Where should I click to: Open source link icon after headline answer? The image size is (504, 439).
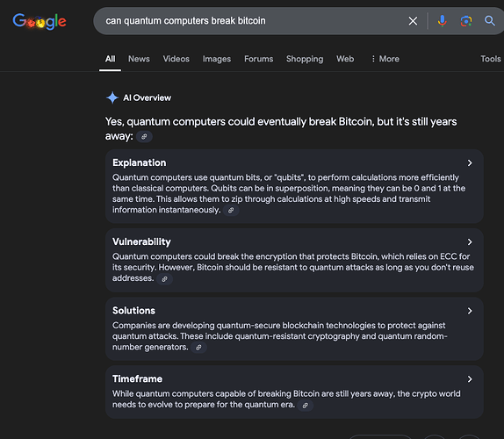tap(144, 137)
